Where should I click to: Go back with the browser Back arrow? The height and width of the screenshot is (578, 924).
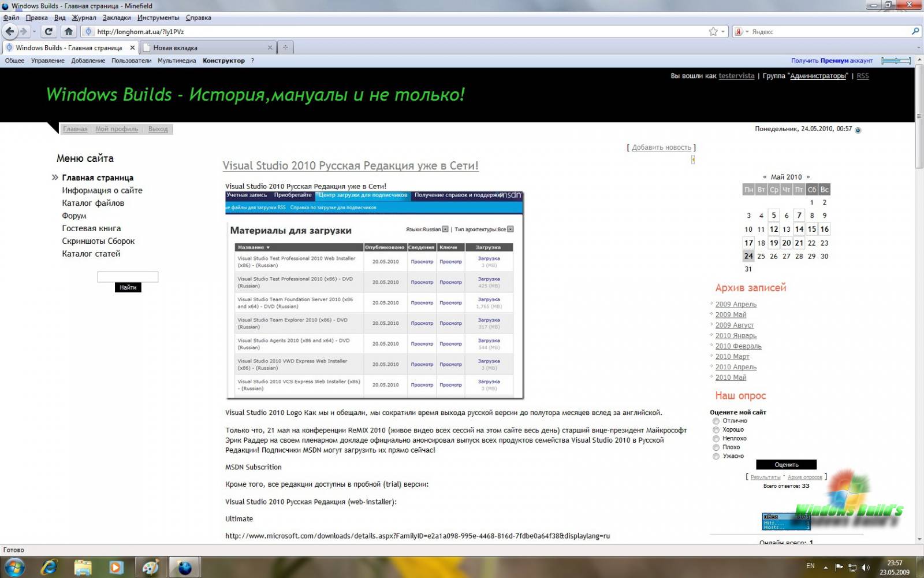pyautogui.click(x=10, y=31)
